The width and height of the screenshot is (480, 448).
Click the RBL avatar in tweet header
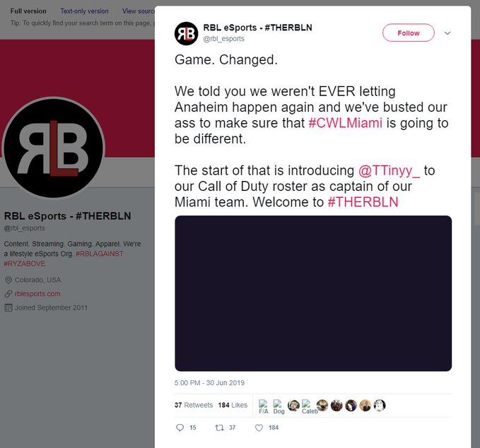[x=186, y=34]
